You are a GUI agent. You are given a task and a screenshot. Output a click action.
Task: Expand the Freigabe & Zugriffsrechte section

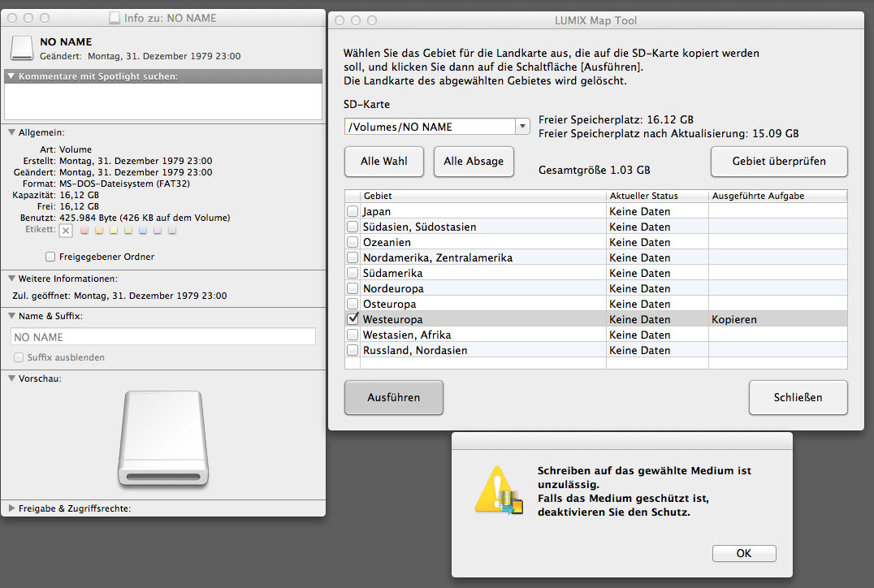point(10,508)
